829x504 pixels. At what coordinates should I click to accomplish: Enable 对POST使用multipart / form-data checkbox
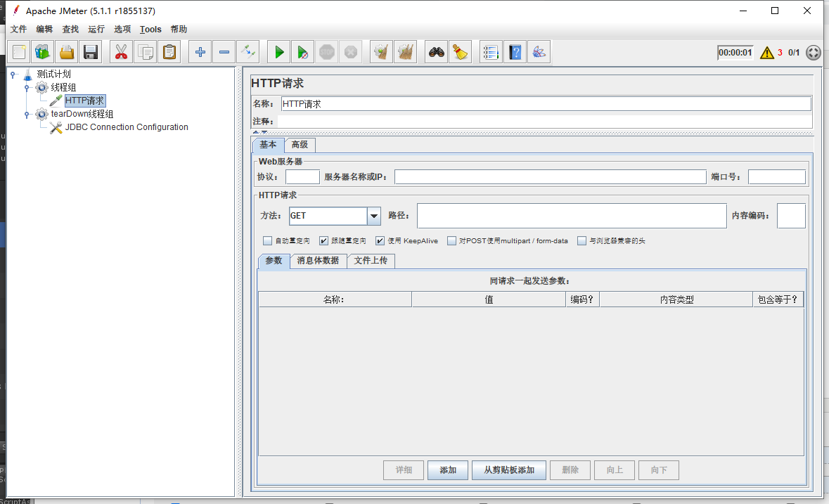451,241
